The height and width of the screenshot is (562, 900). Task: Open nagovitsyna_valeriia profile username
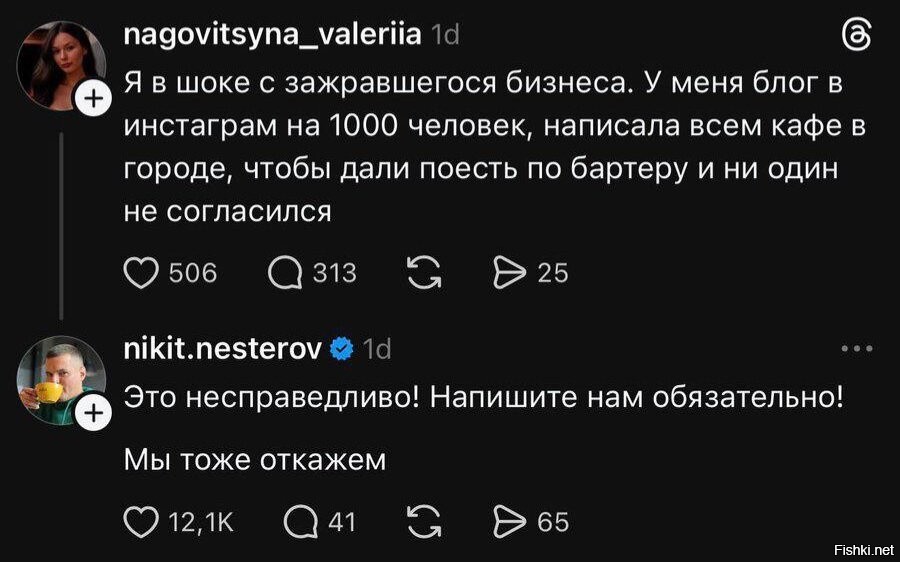pos(270,36)
